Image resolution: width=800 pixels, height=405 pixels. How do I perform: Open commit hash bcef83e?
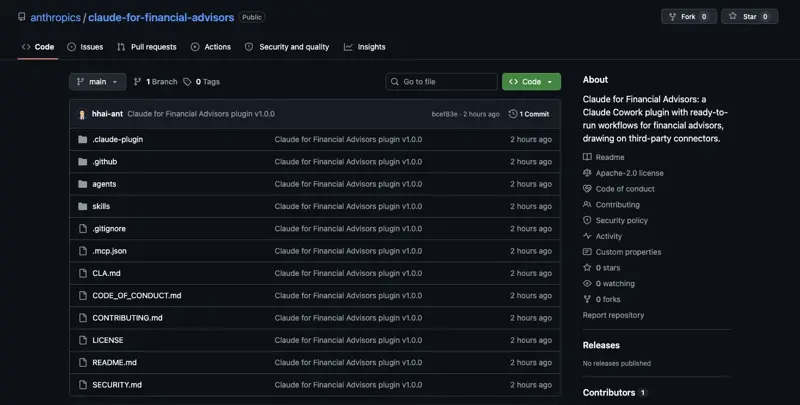coord(444,114)
